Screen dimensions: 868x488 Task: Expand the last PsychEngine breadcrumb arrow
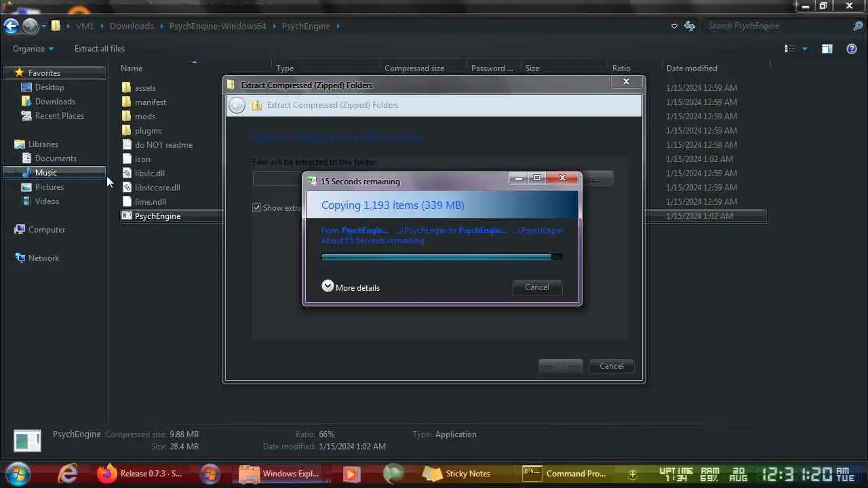coord(338,26)
